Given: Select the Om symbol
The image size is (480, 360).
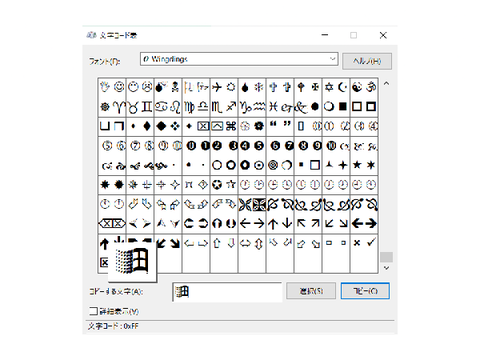Looking at the screenshot, I should pyautogui.click(x=371, y=87).
